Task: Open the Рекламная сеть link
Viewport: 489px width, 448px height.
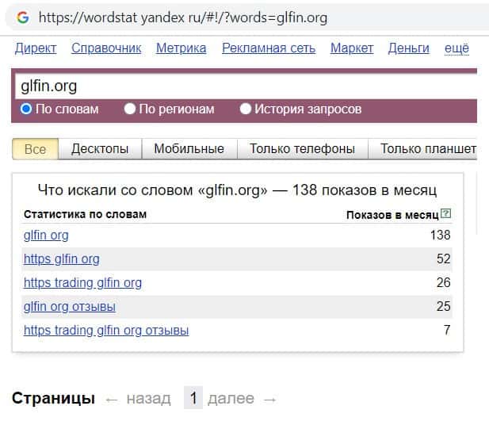Action: (269, 48)
